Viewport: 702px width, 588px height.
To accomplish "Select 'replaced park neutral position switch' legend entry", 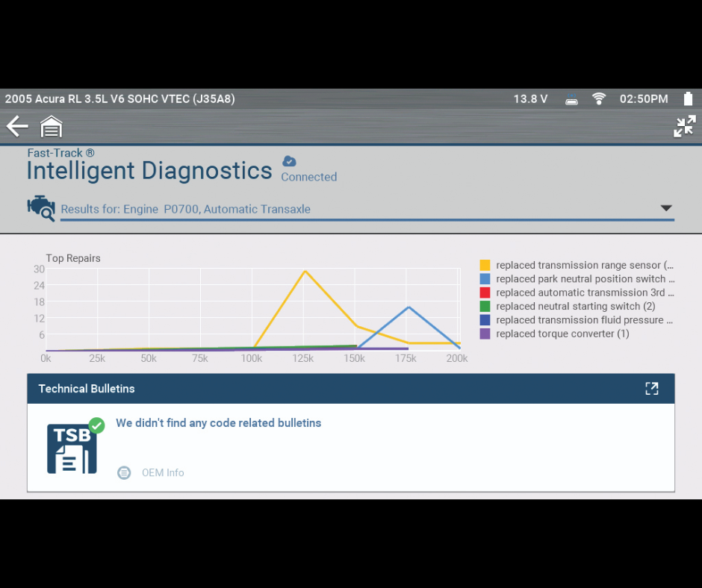I will tap(585, 279).
